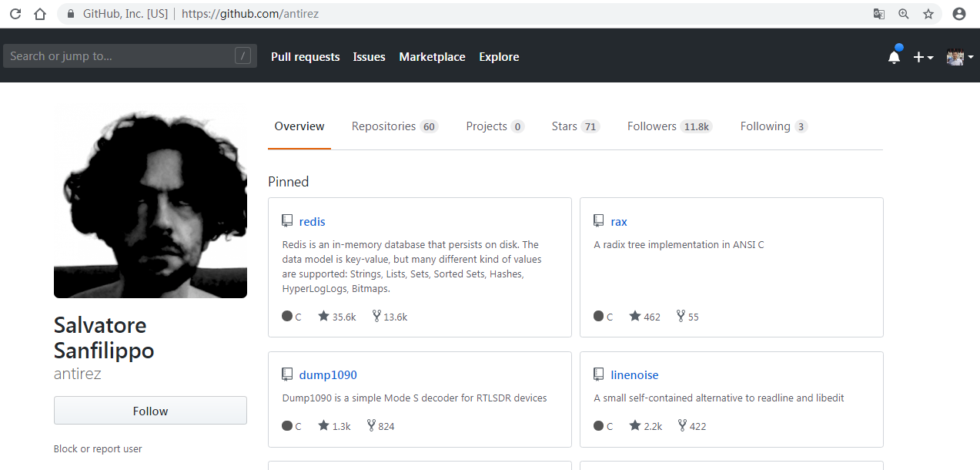
Task: Click the repository icon beside rax
Action: click(x=599, y=221)
